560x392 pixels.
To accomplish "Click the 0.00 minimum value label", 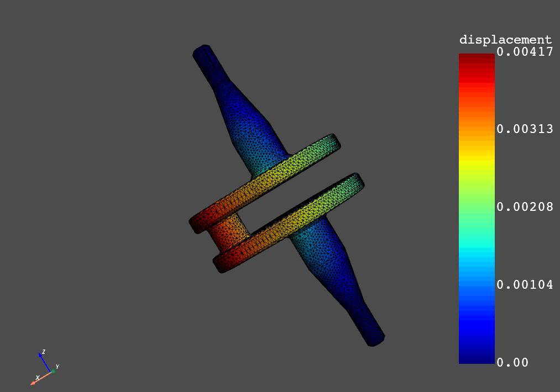I will pyautogui.click(x=511, y=362).
